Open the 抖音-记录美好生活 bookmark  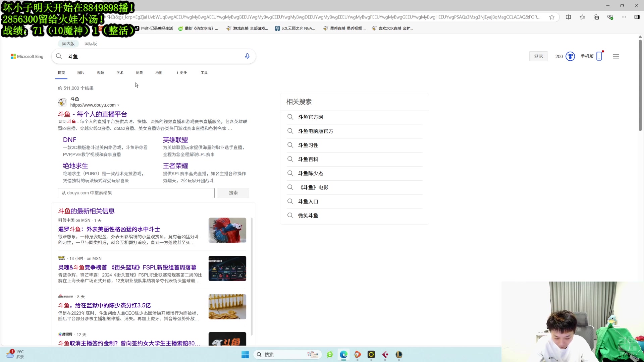point(154,28)
